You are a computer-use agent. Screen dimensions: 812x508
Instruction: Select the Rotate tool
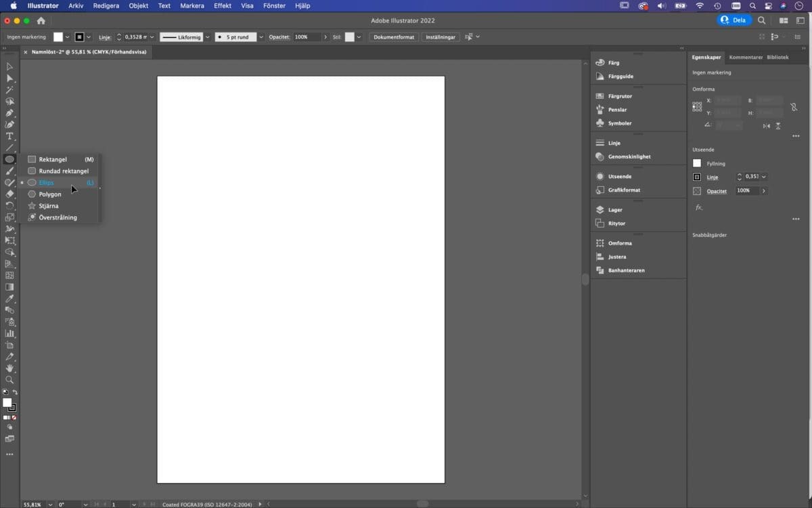(x=9, y=205)
